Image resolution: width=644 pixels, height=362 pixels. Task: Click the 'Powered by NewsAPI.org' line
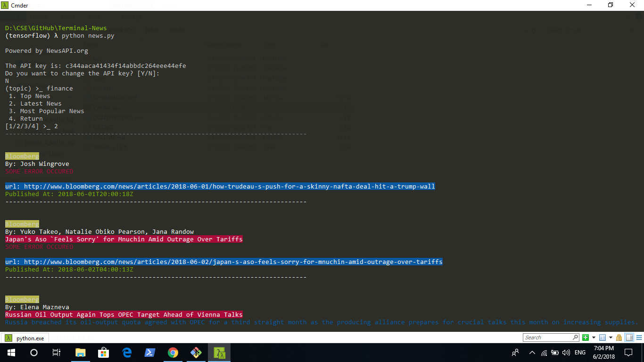(x=47, y=51)
